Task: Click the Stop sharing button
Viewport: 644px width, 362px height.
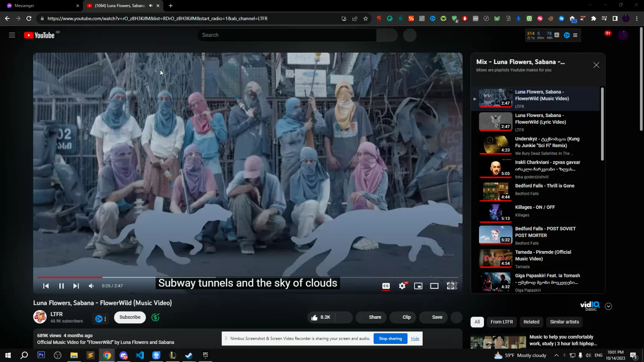Action: [x=390, y=338]
